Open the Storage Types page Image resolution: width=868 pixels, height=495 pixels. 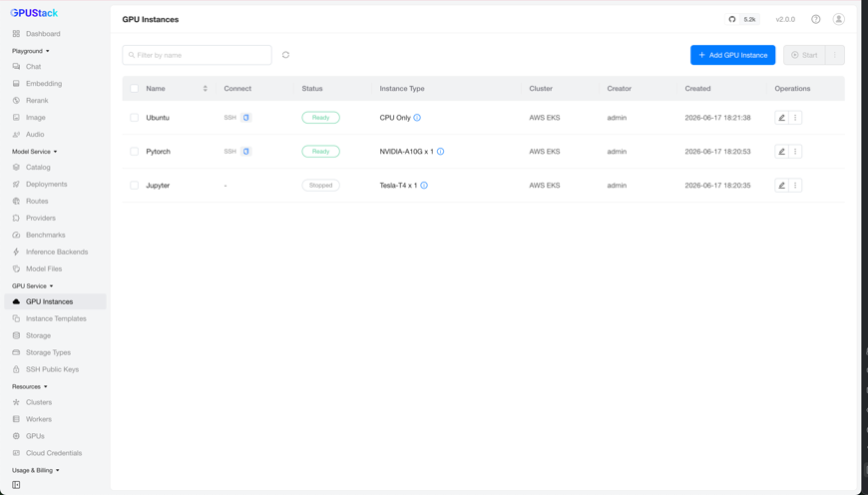55,352
